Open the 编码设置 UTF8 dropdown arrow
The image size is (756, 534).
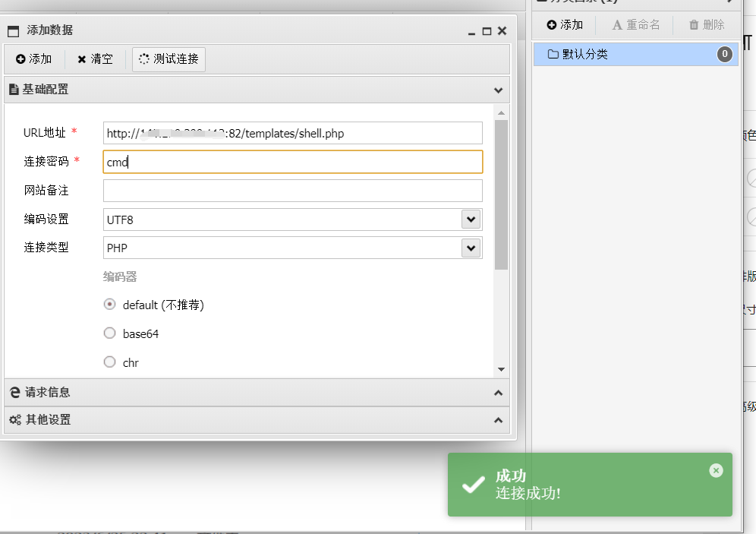[x=471, y=220]
